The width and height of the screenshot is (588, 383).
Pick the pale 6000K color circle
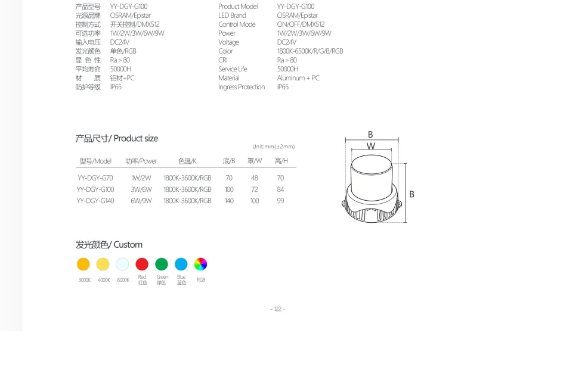(x=122, y=264)
